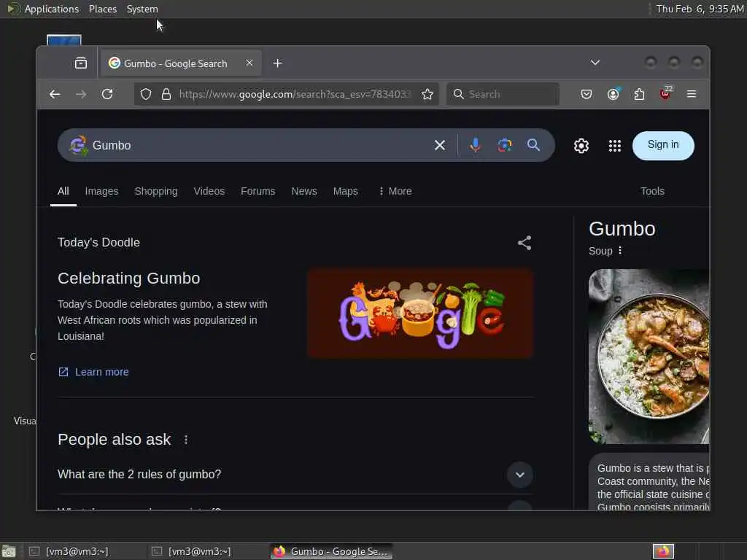Screen dimensions: 747x560
Task: Expand "What are the 2 rules of gumbo?"
Action: click(x=295, y=474)
